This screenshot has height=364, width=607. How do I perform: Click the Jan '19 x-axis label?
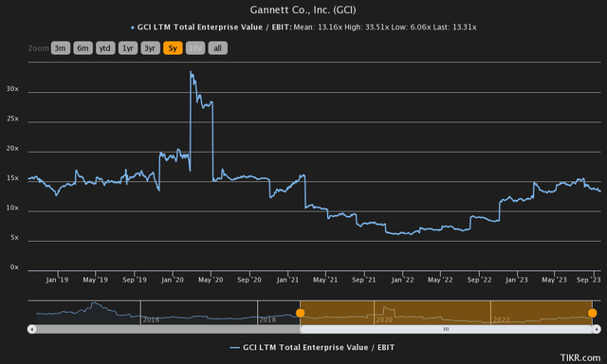pos(57,280)
